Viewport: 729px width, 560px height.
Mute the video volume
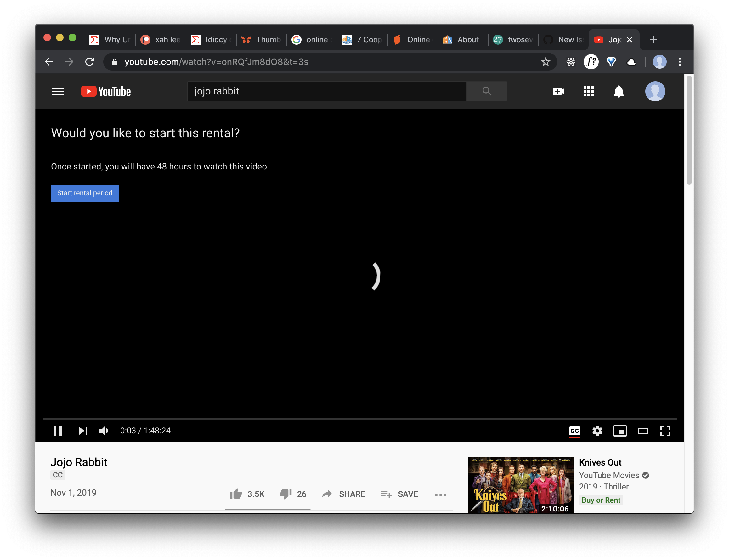tap(104, 431)
